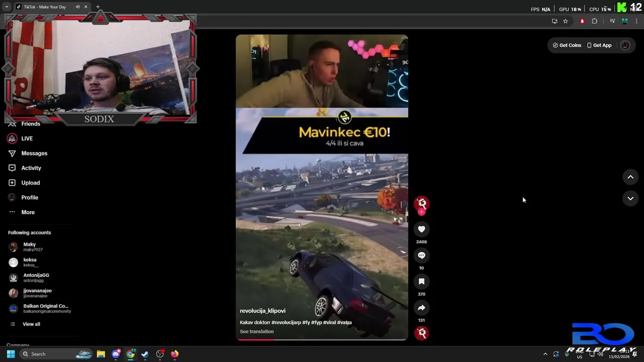Open Steam from taskbar
This screenshot has height=362, width=644.
point(145,354)
